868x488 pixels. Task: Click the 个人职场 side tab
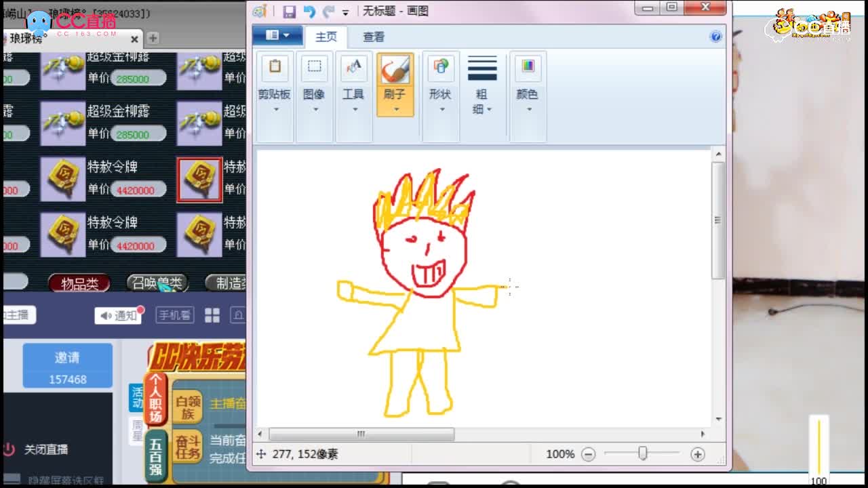(156, 399)
